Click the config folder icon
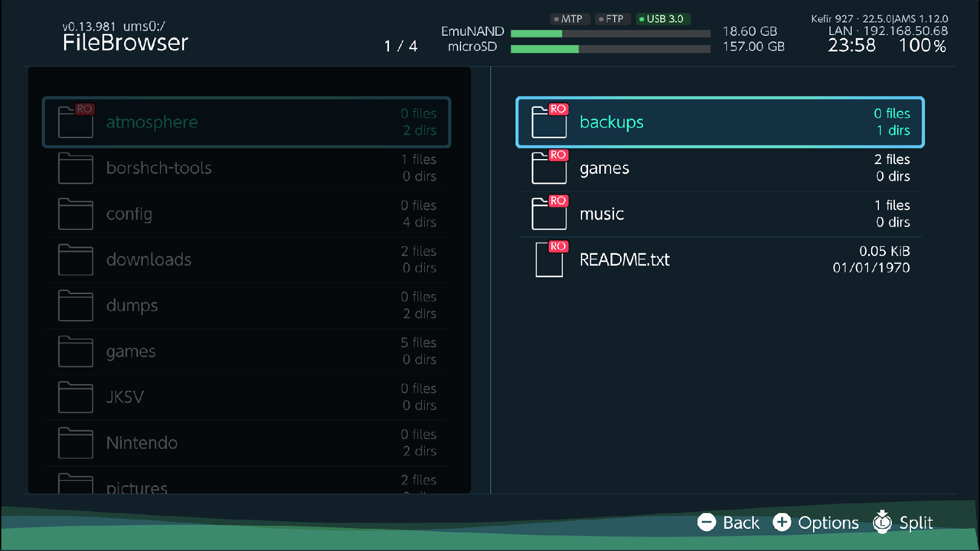This screenshot has width=980, height=551. pyautogui.click(x=76, y=214)
